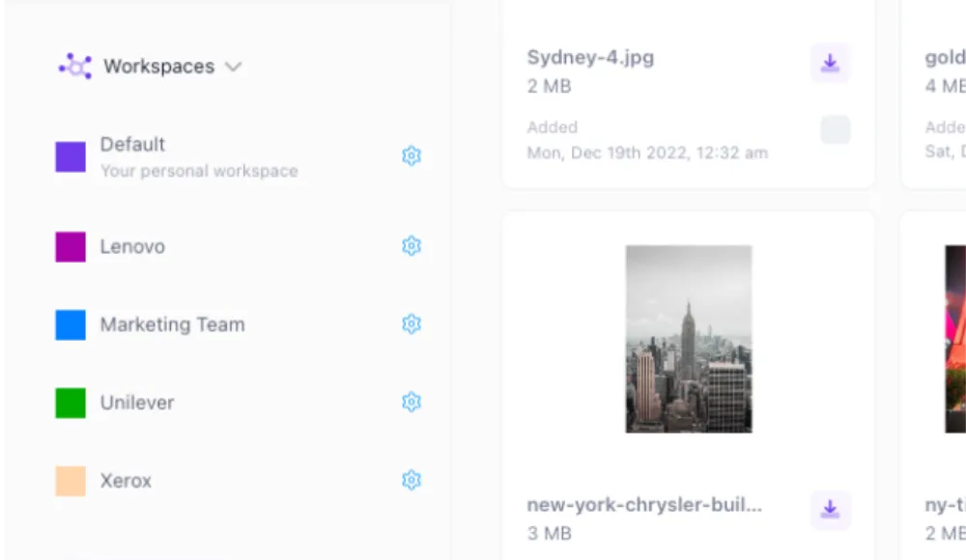Open settings gear for Unilever workspace
The width and height of the screenshot is (966, 560).
(x=411, y=403)
